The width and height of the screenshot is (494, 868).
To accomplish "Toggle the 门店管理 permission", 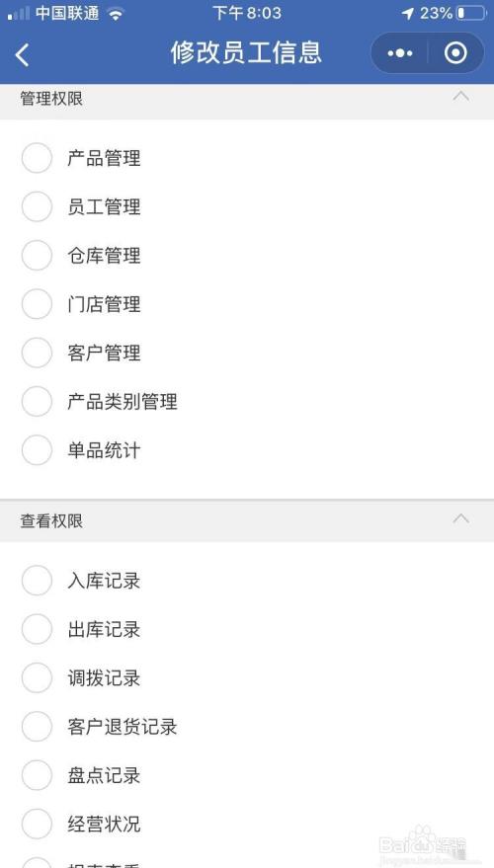I will click(37, 304).
